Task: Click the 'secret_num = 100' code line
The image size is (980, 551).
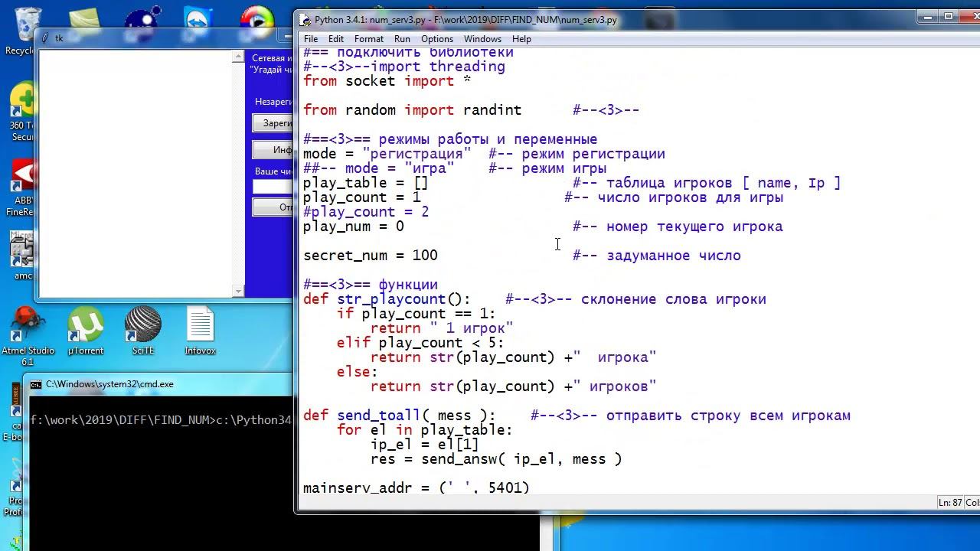Action: click(x=371, y=256)
